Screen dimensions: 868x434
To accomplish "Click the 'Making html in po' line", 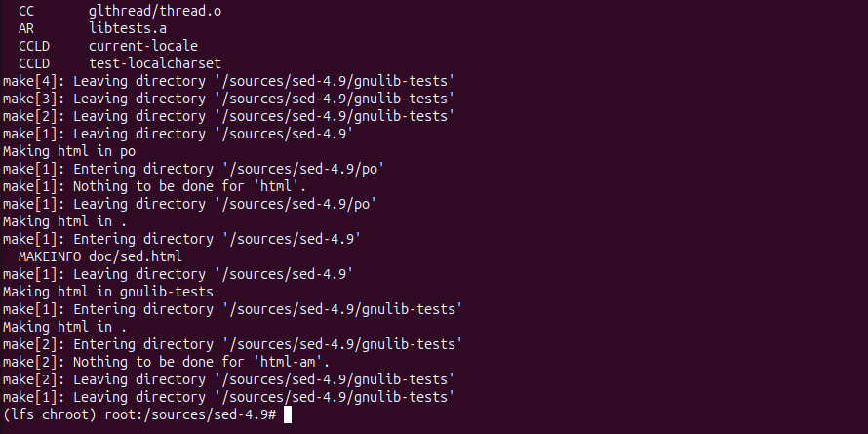I will 69,151.
